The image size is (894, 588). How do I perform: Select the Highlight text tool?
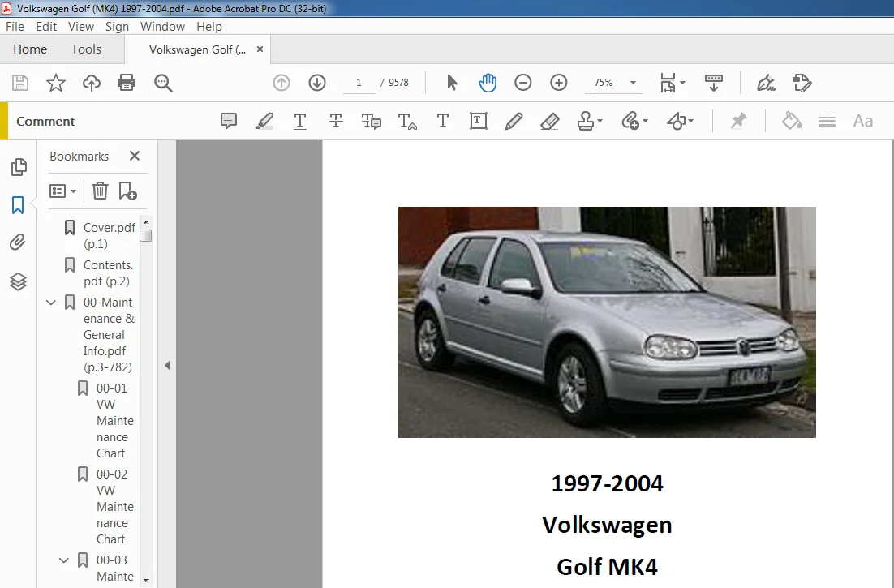(x=264, y=121)
